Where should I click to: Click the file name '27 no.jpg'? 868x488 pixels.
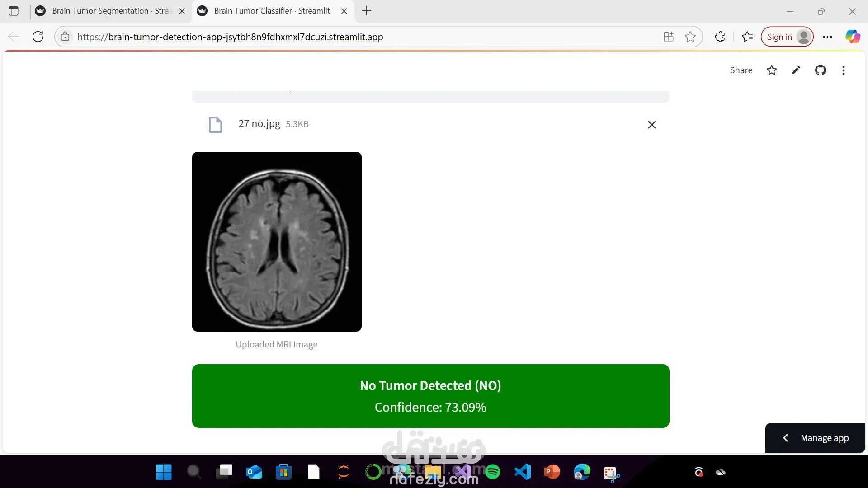259,124
